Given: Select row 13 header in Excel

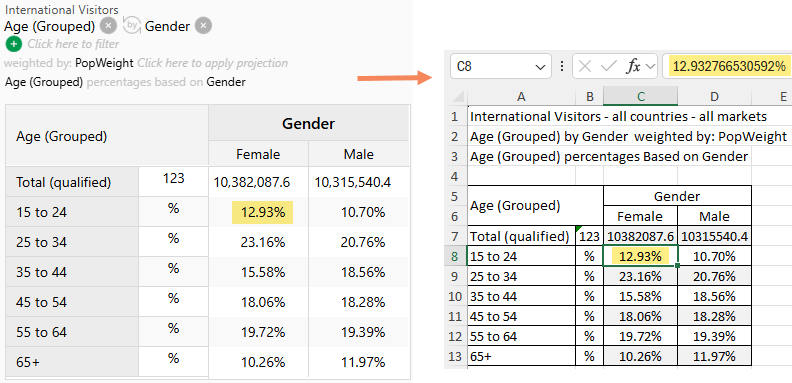Looking at the screenshot, I should click(x=456, y=356).
